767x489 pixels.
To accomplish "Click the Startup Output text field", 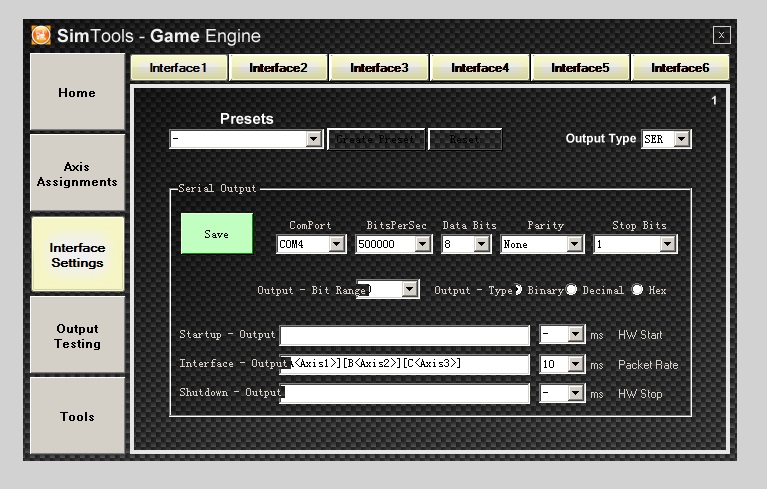I will click(x=405, y=335).
